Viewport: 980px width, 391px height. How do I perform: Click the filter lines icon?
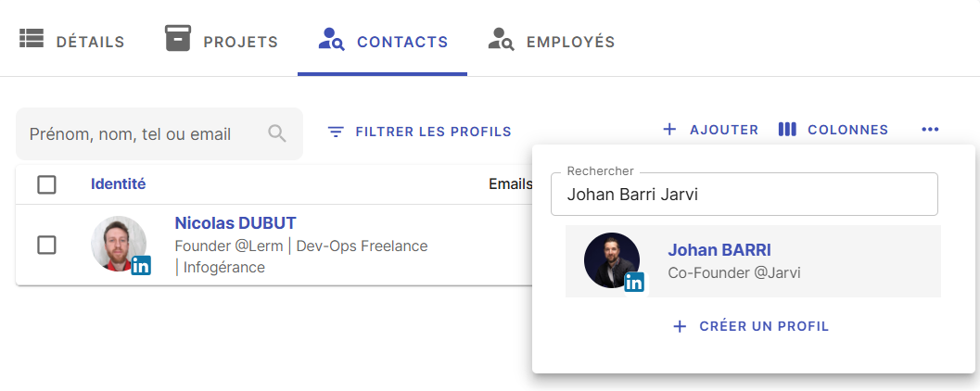pos(336,132)
